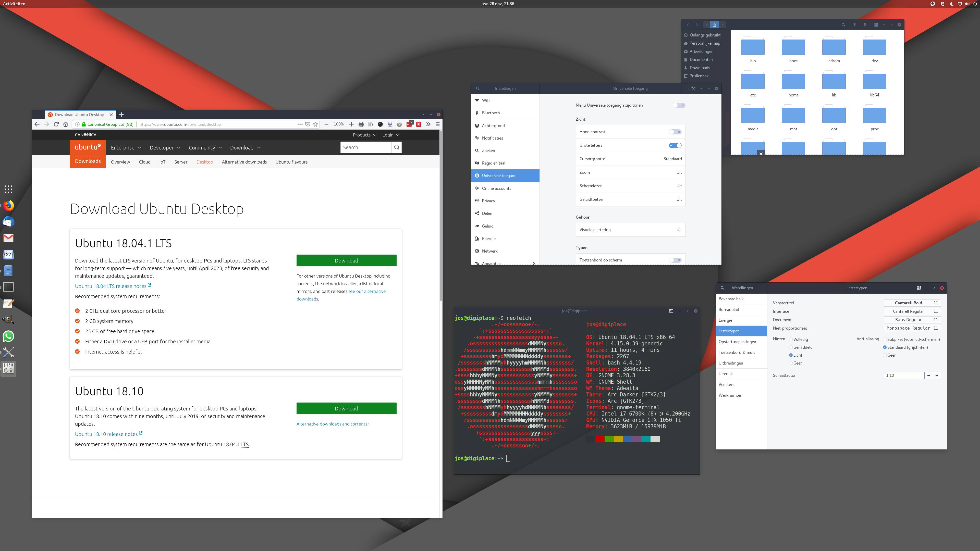Expand Download menu on Ubuntu site

pos(245,147)
